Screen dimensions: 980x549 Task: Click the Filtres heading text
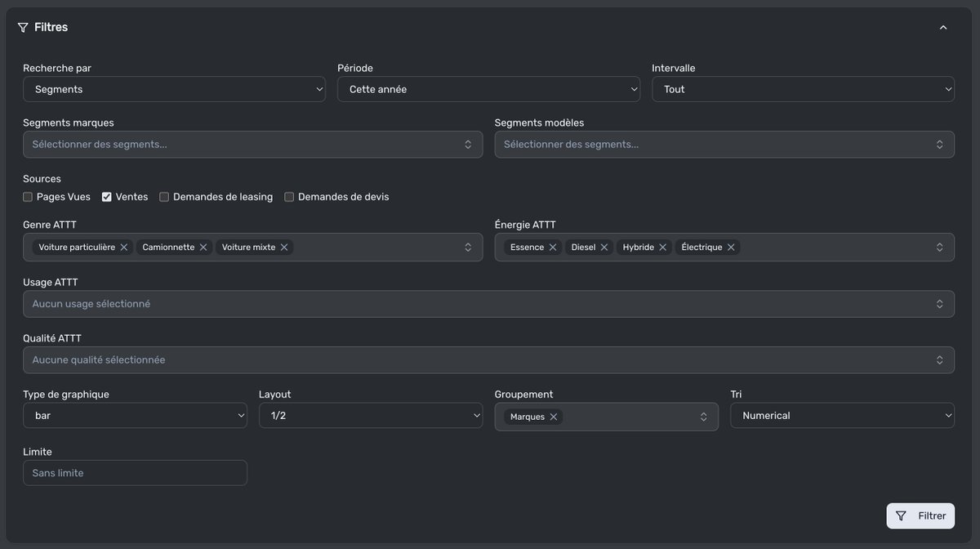click(51, 28)
